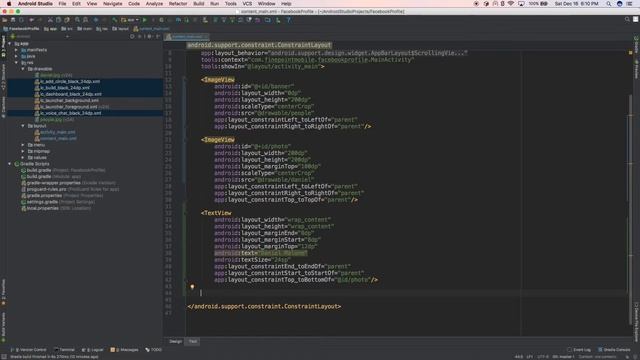The height and width of the screenshot is (360, 640).
Task: Switch to Design editor tab
Action: 176,341
